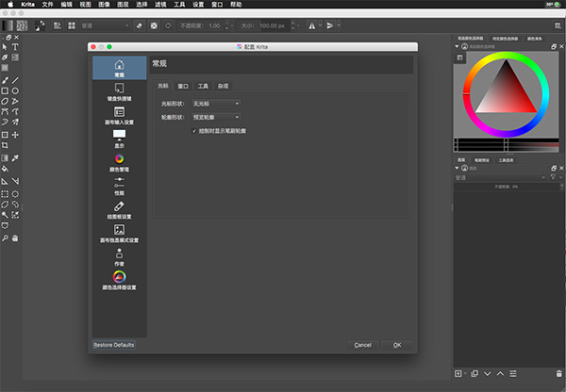This screenshot has height=392, width=566.
Task: Open 图层 Layer menu
Action: 123,5
